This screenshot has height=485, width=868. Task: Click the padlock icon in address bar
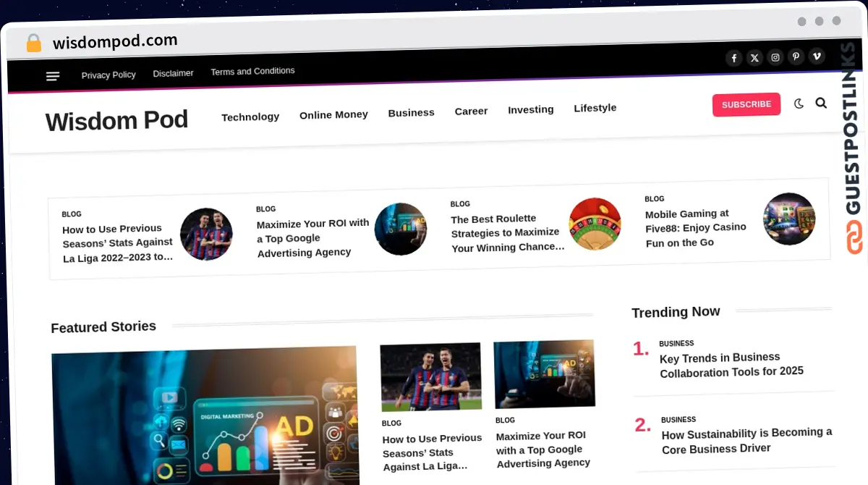pyautogui.click(x=34, y=43)
